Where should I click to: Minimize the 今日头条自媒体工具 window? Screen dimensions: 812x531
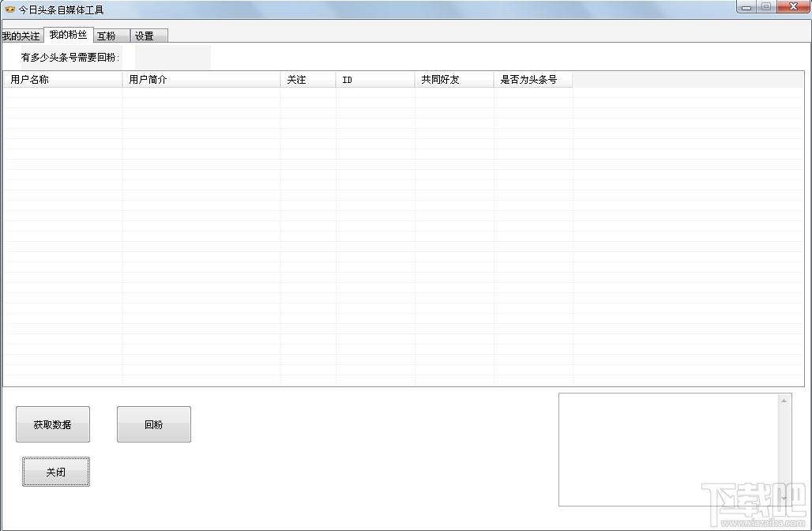(x=746, y=7)
